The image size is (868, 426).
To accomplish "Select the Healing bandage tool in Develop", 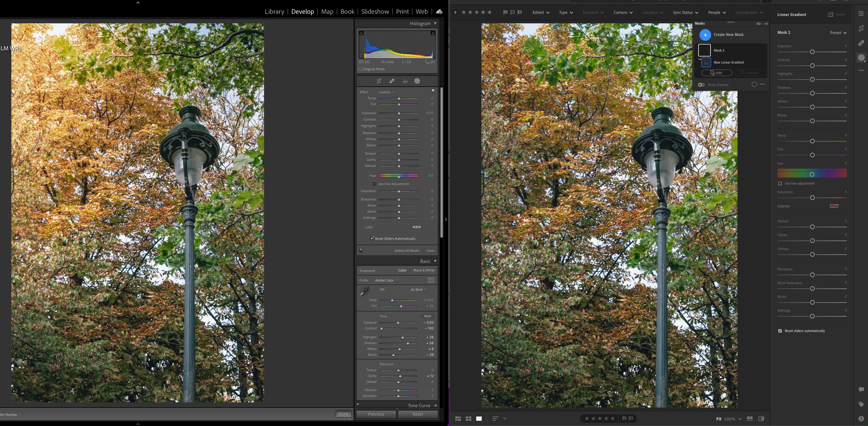I will click(x=392, y=81).
